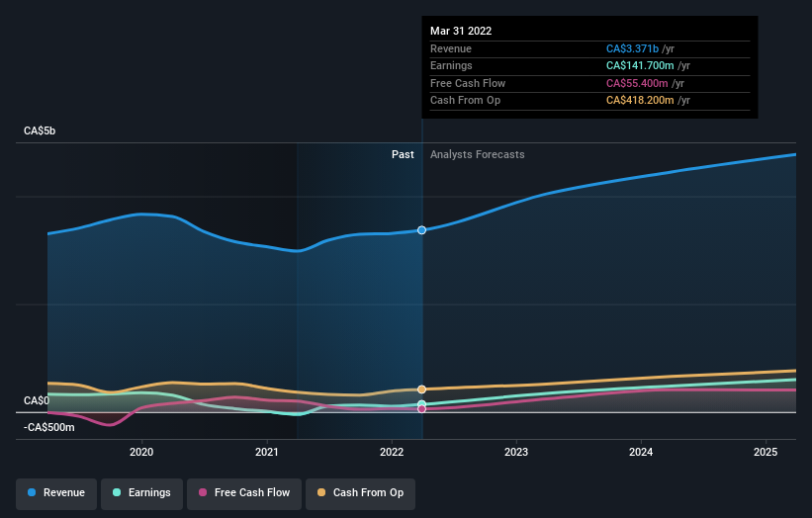Click the Earnings row label in tooltip
Screen dimensions: 812x518
tap(451, 65)
